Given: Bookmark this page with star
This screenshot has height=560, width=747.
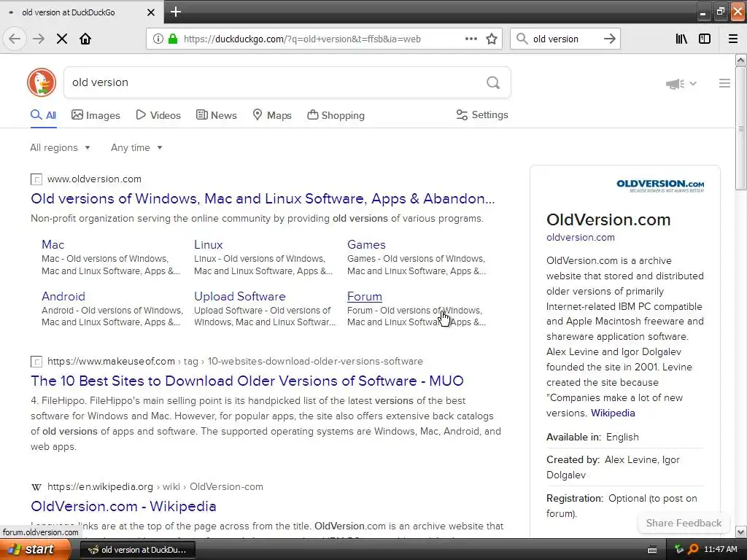Looking at the screenshot, I should click(x=492, y=39).
